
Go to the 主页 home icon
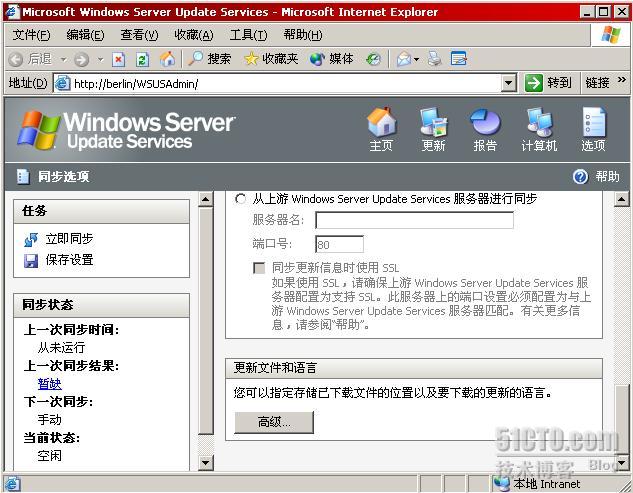click(381, 122)
